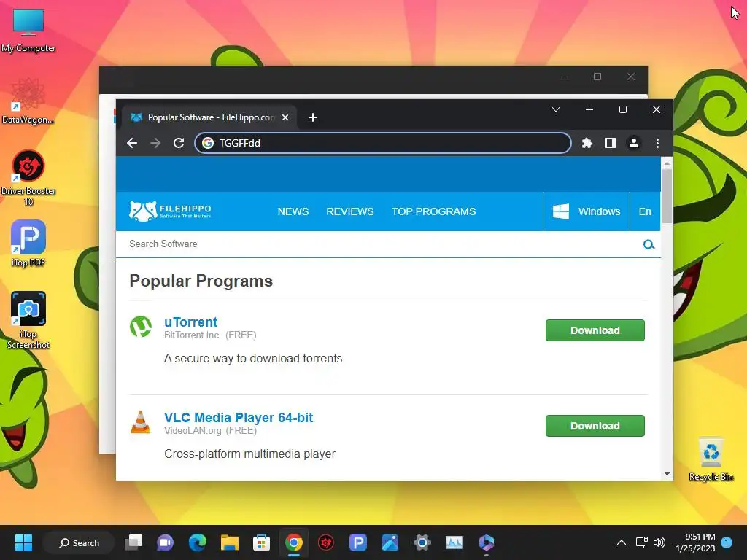Click the page scrollbar thumb
This screenshot has height=560, width=747.
pos(667,195)
